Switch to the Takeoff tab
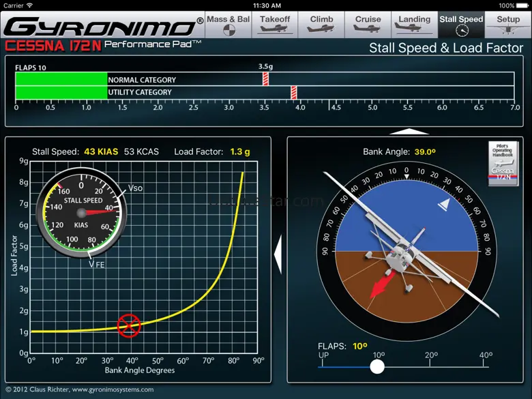532x399 pixels. 275,25
